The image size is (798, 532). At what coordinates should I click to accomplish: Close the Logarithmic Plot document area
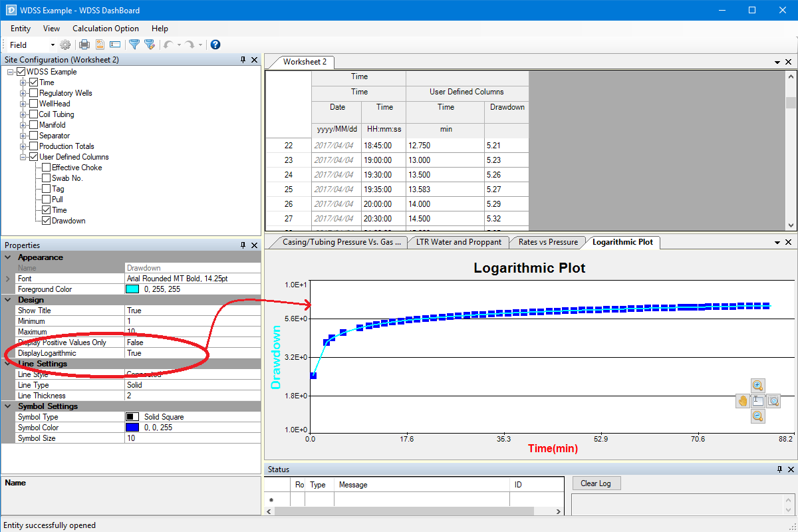point(789,243)
